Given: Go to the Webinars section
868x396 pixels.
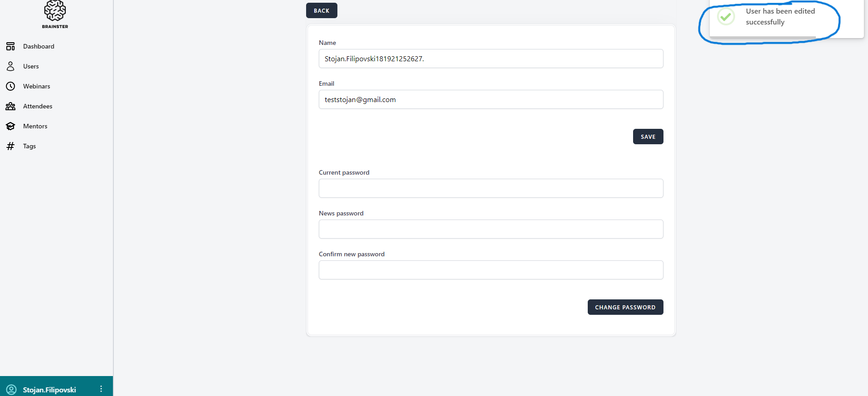Looking at the screenshot, I should [x=37, y=86].
